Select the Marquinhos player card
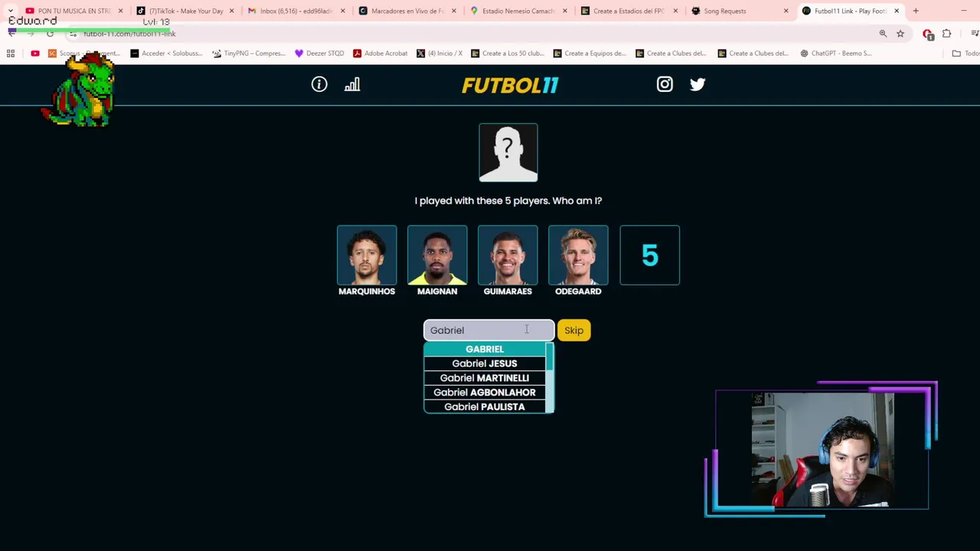 pyautogui.click(x=367, y=260)
